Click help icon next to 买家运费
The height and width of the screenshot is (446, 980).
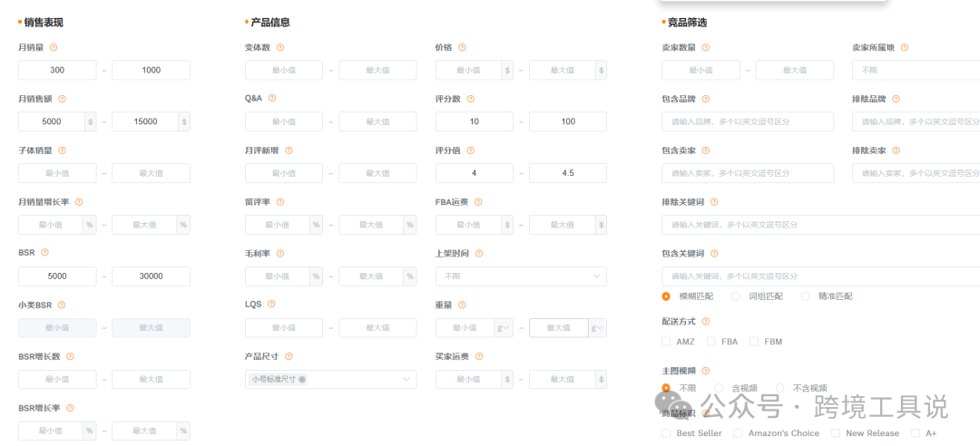point(479,356)
